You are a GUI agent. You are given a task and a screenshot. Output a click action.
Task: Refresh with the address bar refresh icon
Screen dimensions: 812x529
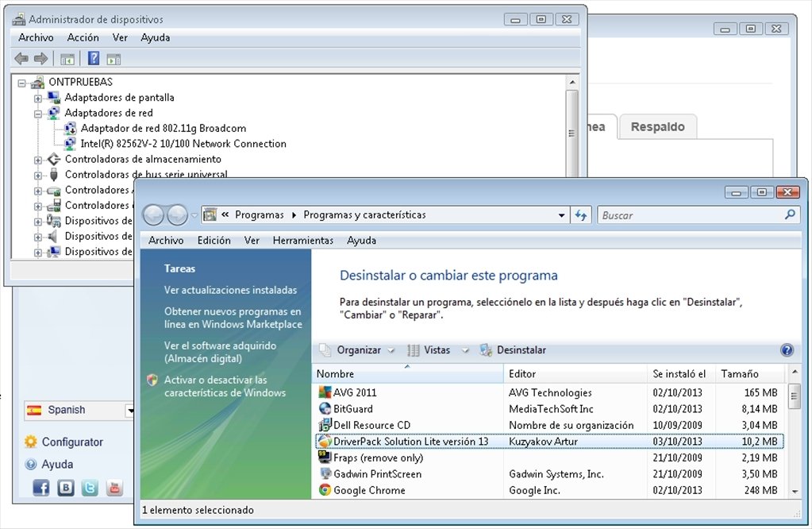[582, 214]
